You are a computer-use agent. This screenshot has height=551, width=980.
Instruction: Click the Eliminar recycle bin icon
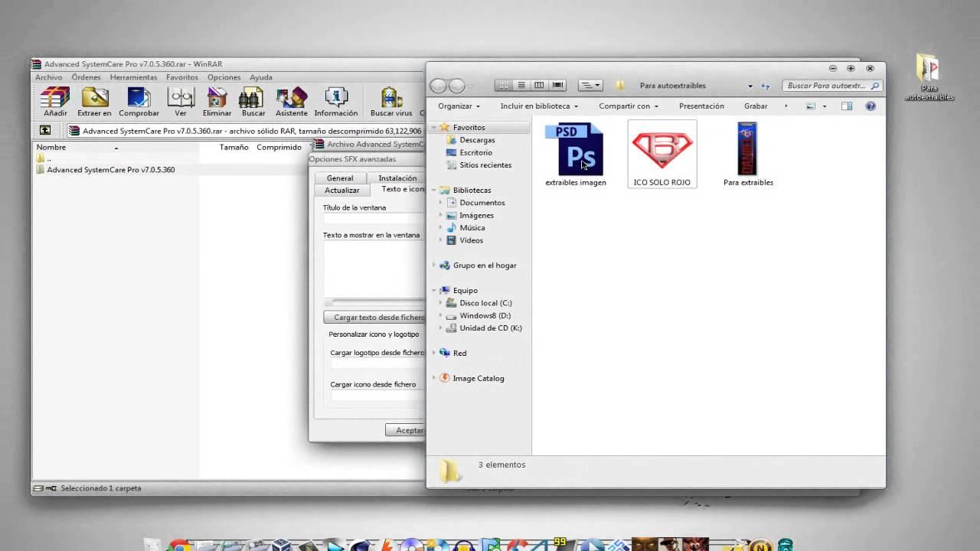[217, 102]
